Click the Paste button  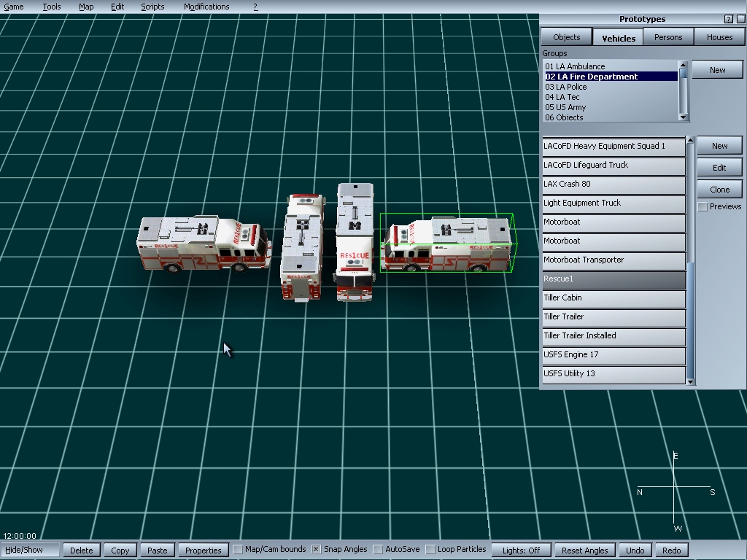pos(158,550)
